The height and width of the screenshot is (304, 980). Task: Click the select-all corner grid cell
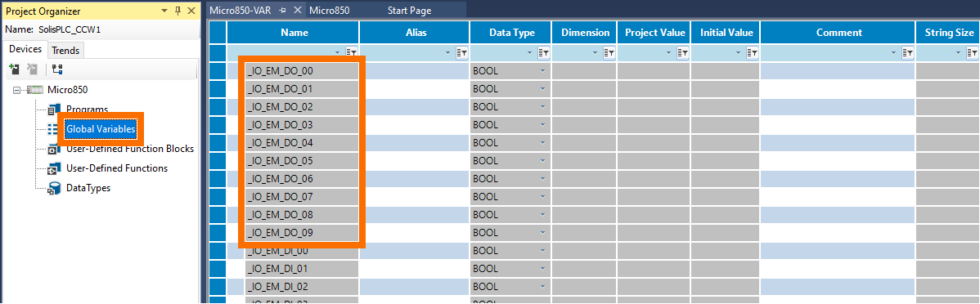coord(218,33)
